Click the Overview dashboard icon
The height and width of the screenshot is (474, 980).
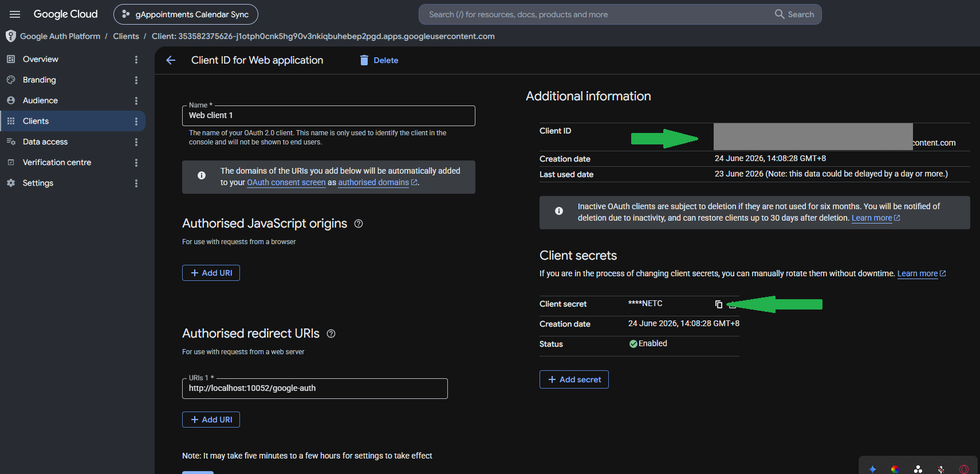coord(11,59)
